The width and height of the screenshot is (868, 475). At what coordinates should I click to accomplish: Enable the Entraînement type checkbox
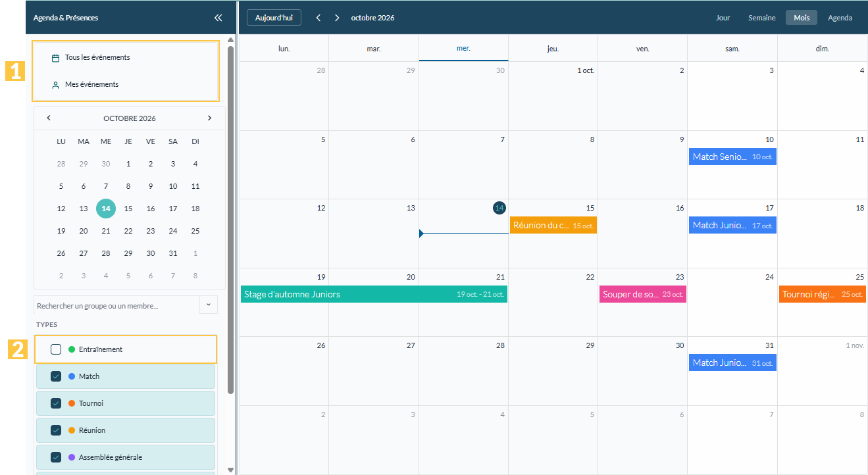pos(56,349)
